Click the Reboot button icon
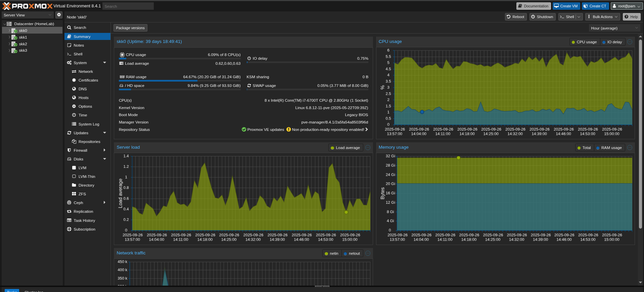The image size is (644, 292). tap(509, 17)
